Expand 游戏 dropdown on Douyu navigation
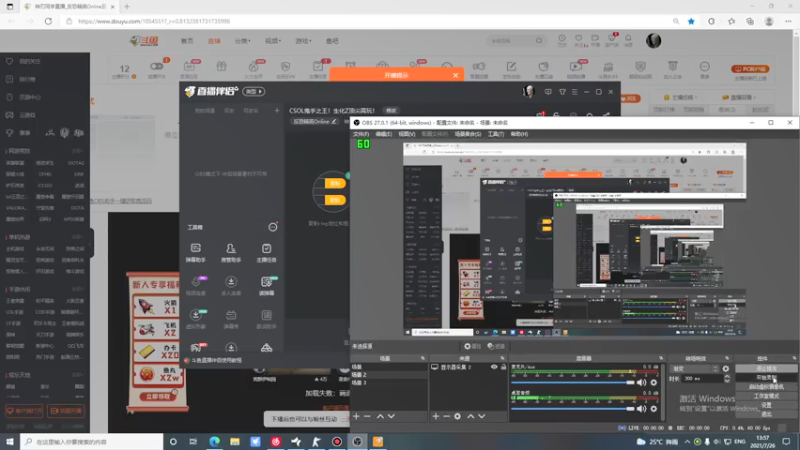 click(303, 41)
